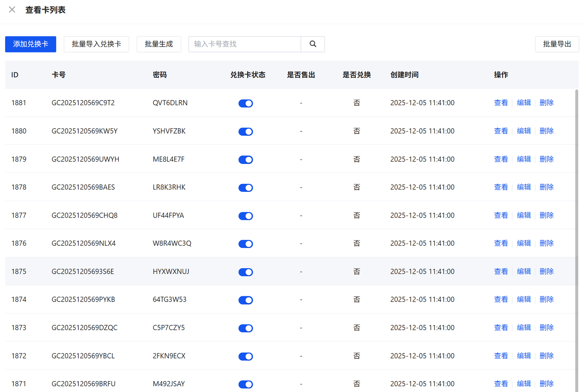
Task: Switch off card 1873 status toggle
Action: [x=246, y=328]
